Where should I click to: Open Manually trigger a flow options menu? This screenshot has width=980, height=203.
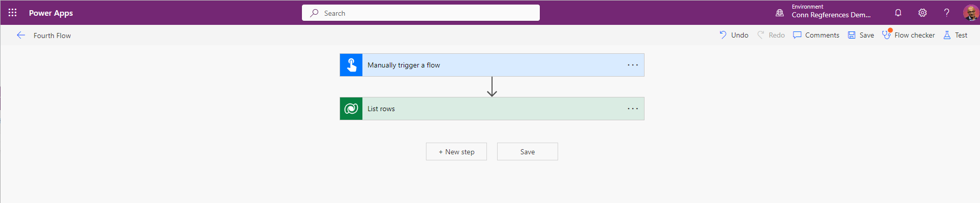click(x=632, y=65)
